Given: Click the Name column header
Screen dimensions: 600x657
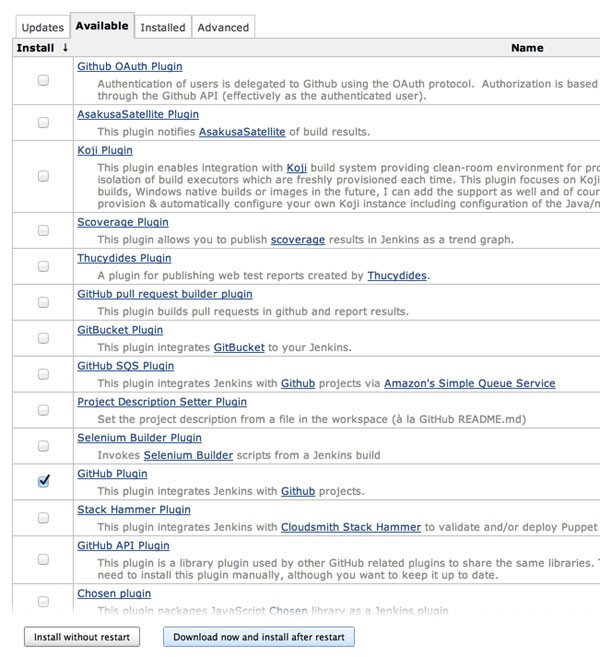Looking at the screenshot, I should pyautogui.click(x=527, y=48).
